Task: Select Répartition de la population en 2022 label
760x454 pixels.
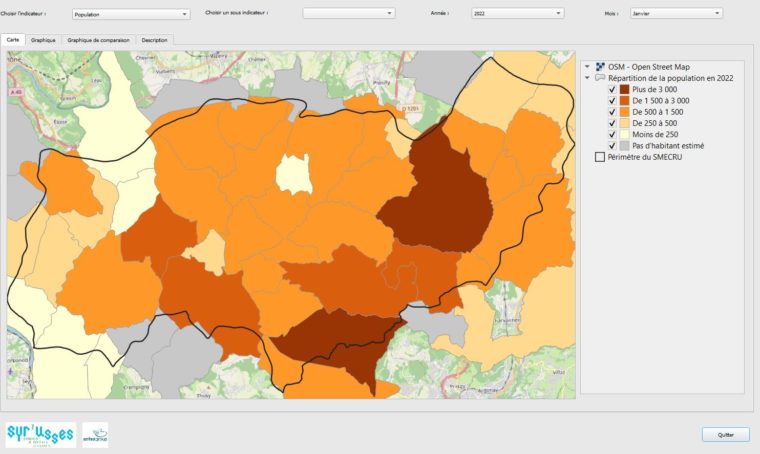Action: [x=671, y=78]
